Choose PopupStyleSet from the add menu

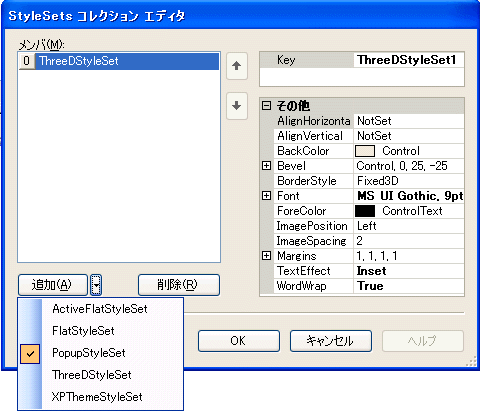tap(100, 353)
